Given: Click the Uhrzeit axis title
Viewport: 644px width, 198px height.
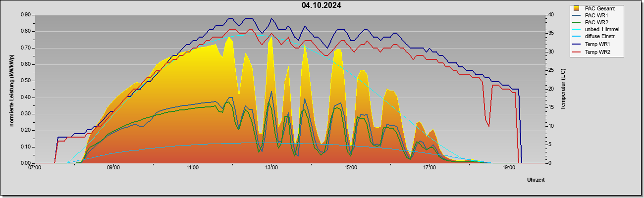Looking at the screenshot, I should tap(536, 180).
